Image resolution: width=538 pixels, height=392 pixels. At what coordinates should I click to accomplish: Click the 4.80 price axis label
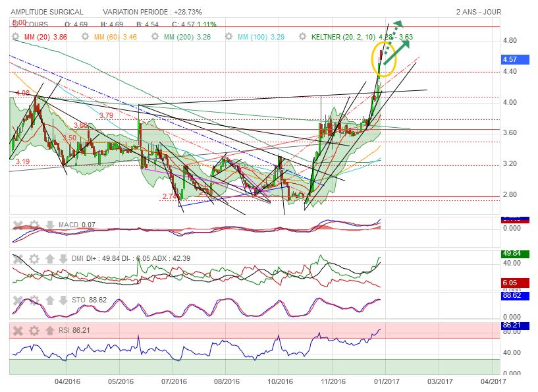pos(510,40)
